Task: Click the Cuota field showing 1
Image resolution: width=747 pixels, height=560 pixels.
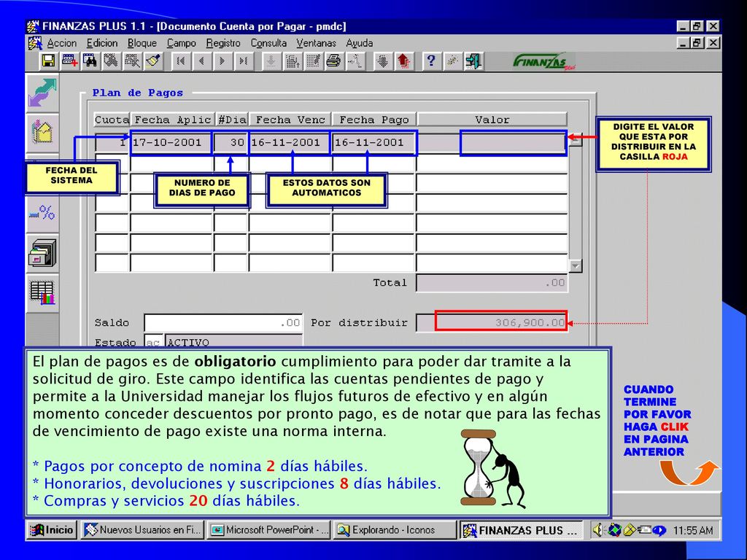Action: [112, 143]
